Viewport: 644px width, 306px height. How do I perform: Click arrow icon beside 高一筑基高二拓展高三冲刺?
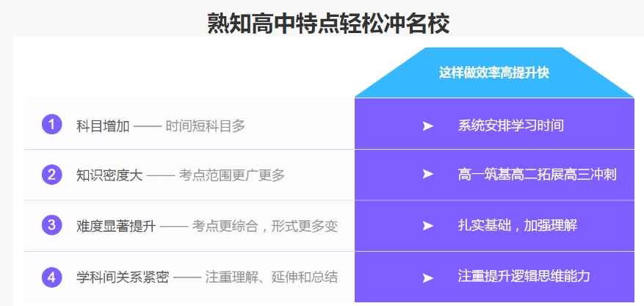[x=428, y=175]
